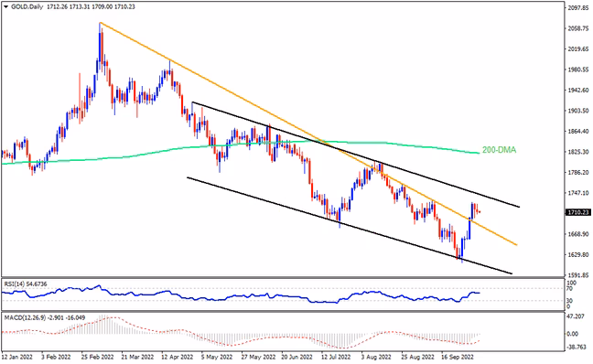Click the 1903.50 price axis label

(x=578, y=111)
